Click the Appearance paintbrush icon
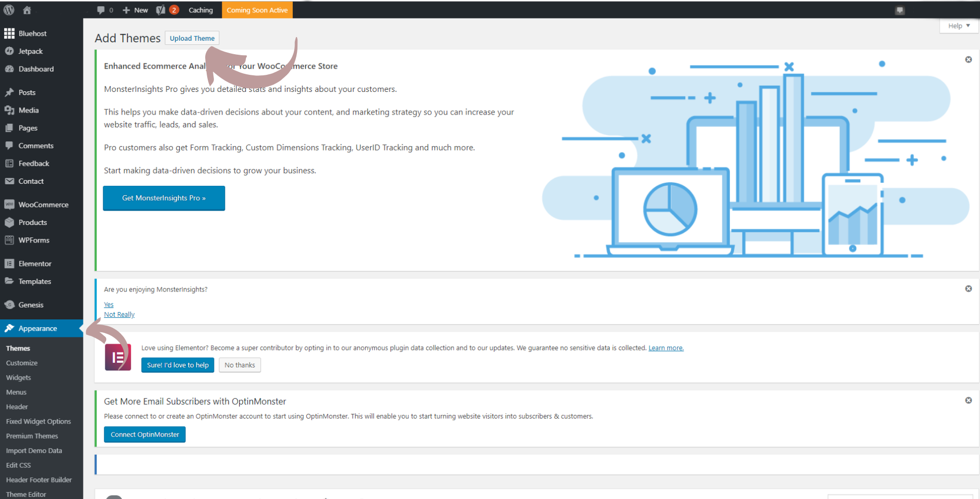Screen dimensions: 980x499 point(9,328)
